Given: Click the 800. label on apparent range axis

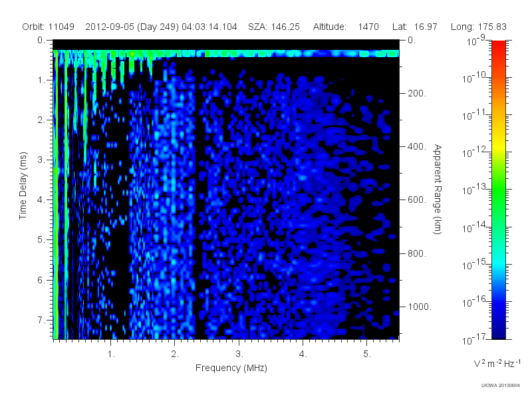Looking at the screenshot, I should (x=417, y=253).
